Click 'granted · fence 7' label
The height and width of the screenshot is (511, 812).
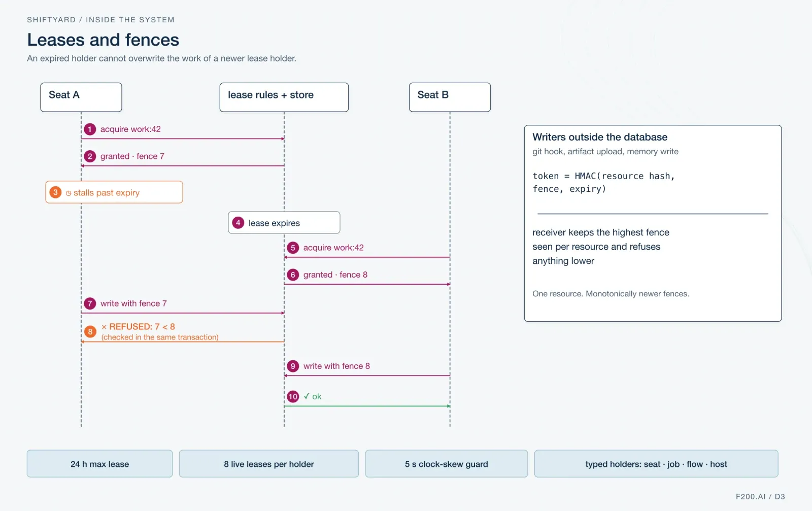[132, 156]
